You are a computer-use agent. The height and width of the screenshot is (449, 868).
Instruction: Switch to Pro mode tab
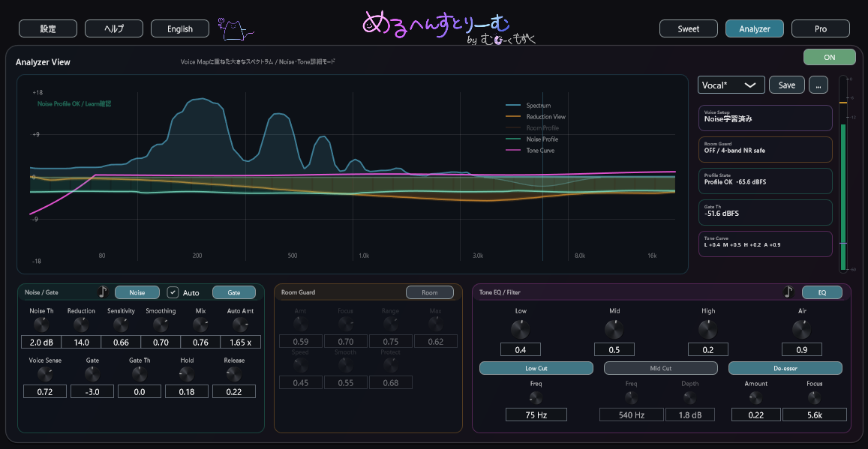(821, 28)
